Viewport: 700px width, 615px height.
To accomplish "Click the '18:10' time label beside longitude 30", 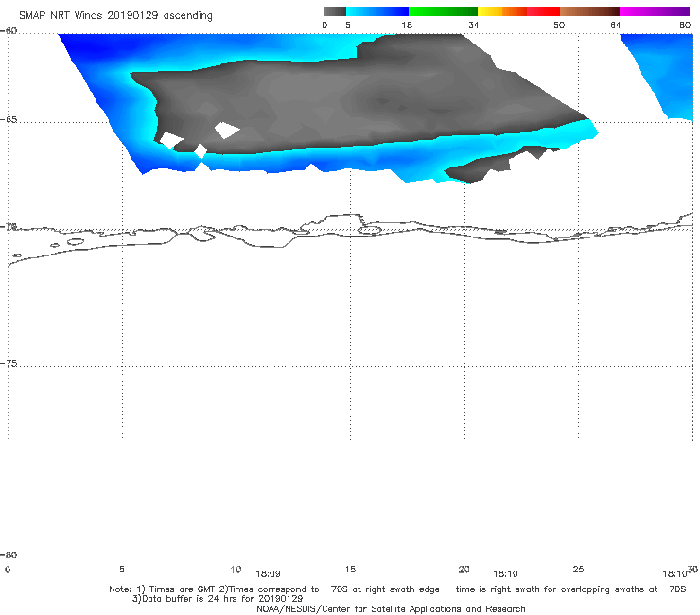I will [674, 574].
